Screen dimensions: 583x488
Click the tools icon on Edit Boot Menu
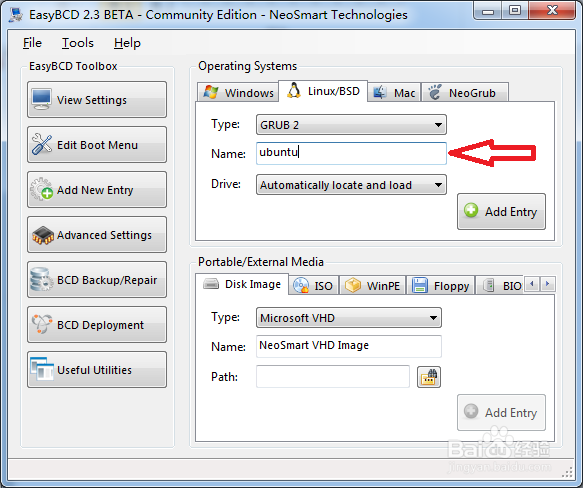[x=42, y=144]
